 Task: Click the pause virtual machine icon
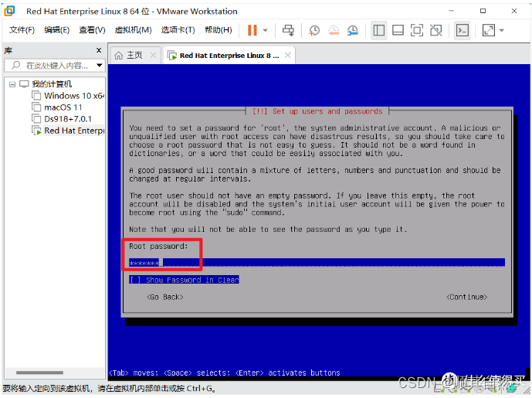click(x=252, y=30)
